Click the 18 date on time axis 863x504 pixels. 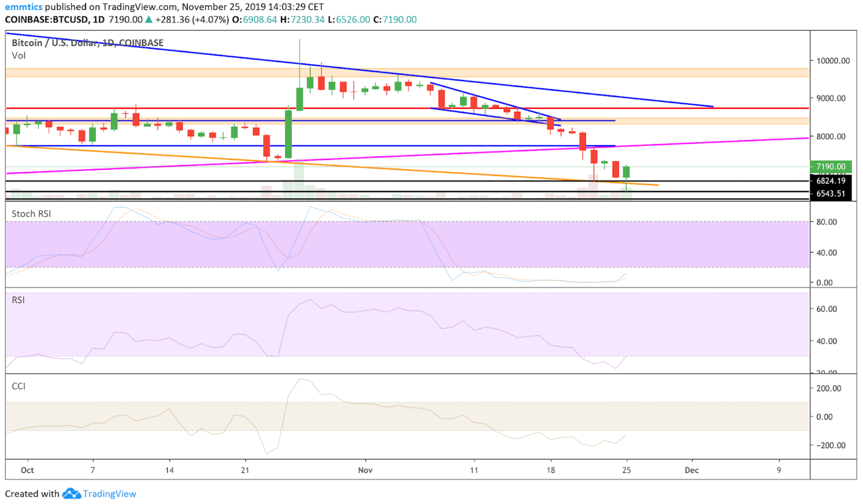[551, 470]
